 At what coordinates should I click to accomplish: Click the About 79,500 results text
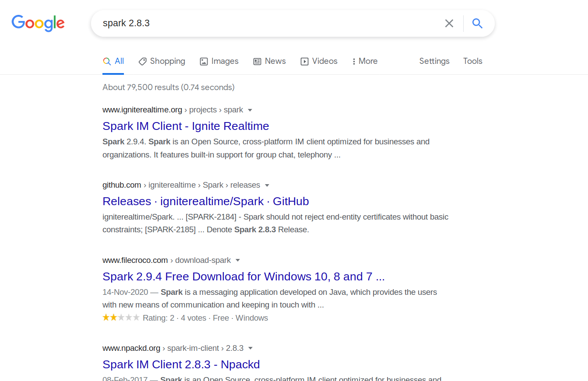point(169,87)
